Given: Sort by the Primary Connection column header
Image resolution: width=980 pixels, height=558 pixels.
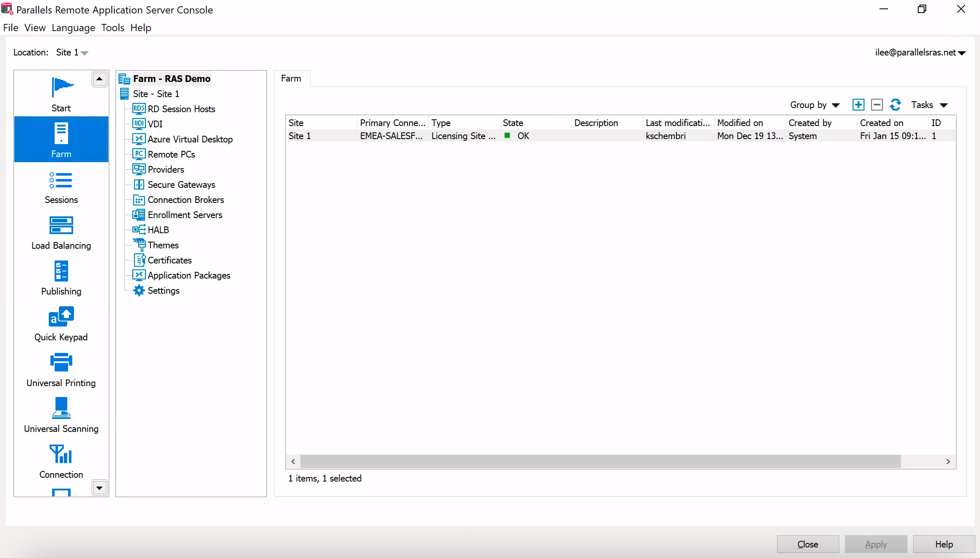Looking at the screenshot, I should pyautogui.click(x=393, y=123).
